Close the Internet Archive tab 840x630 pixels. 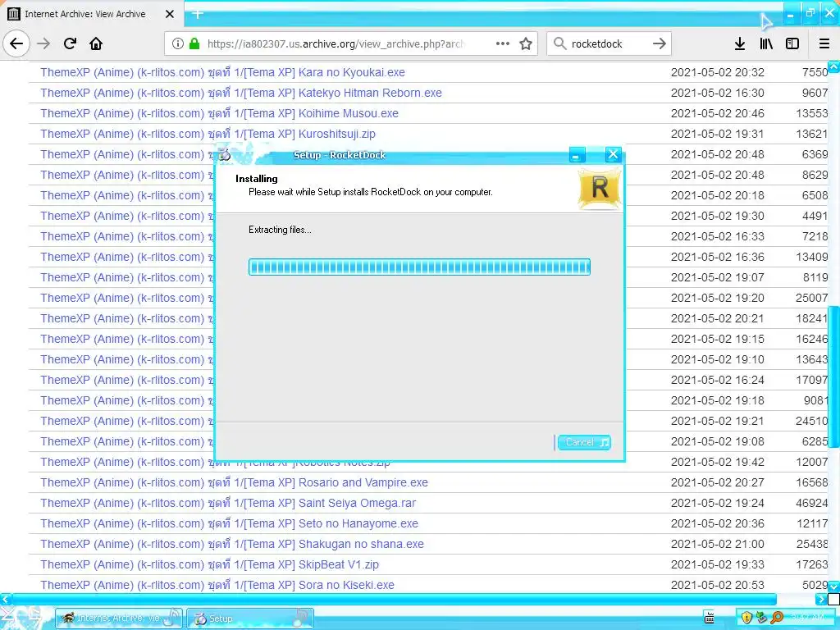(x=169, y=14)
